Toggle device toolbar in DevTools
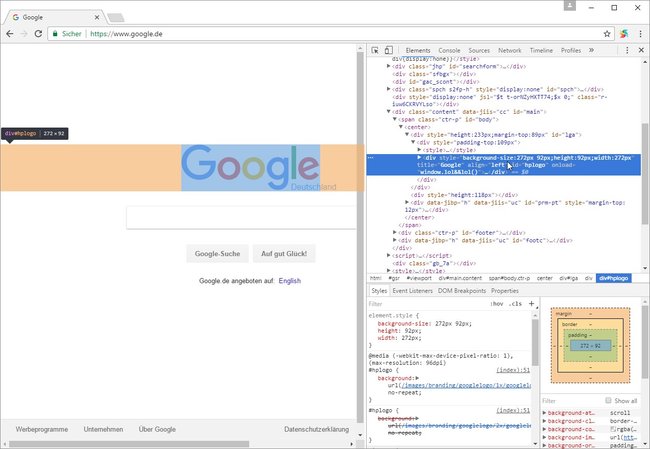Screen dimensions: 650x449 388,50
